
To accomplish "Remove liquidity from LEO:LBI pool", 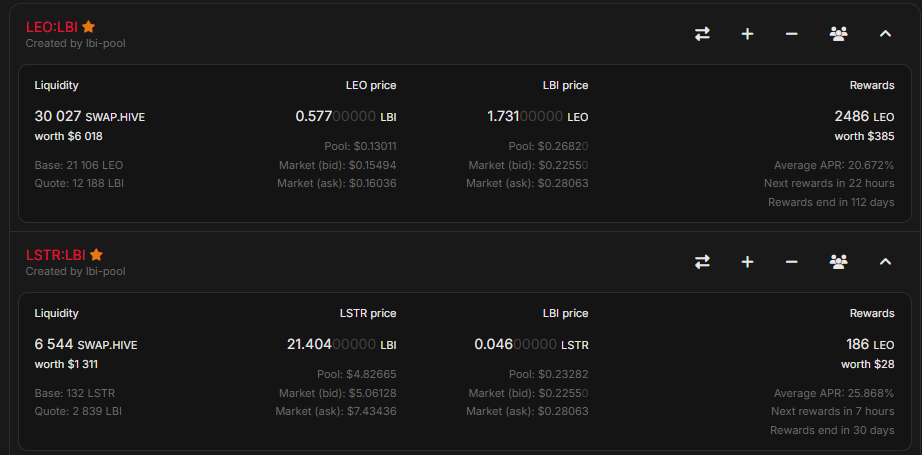I will click(x=791, y=34).
